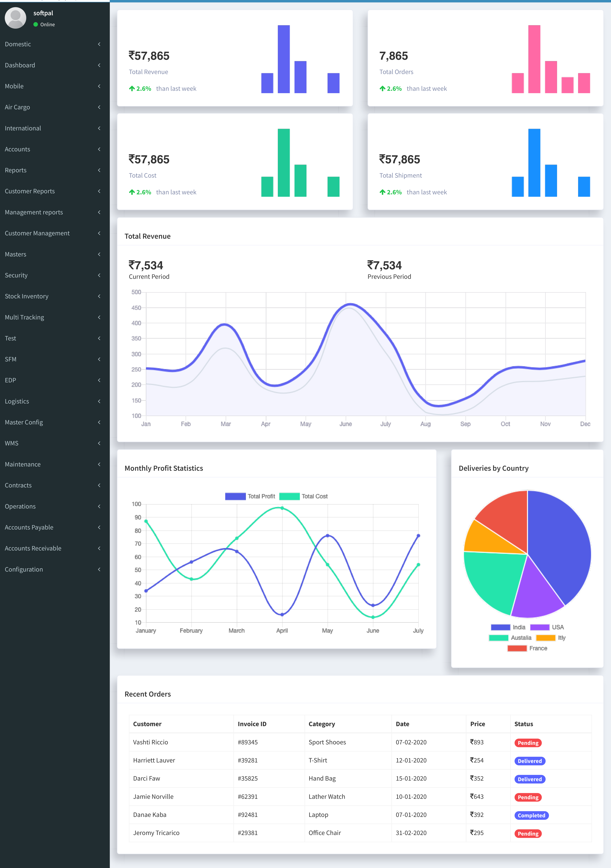This screenshot has width=611, height=868.
Task: Click Completed badge for Danae Kaba
Action: [x=532, y=815]
